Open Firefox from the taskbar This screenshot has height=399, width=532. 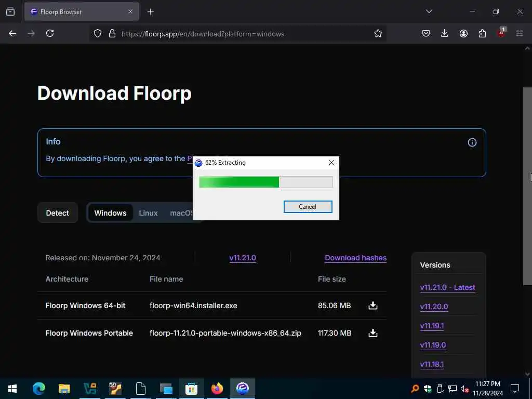point(217,389)
